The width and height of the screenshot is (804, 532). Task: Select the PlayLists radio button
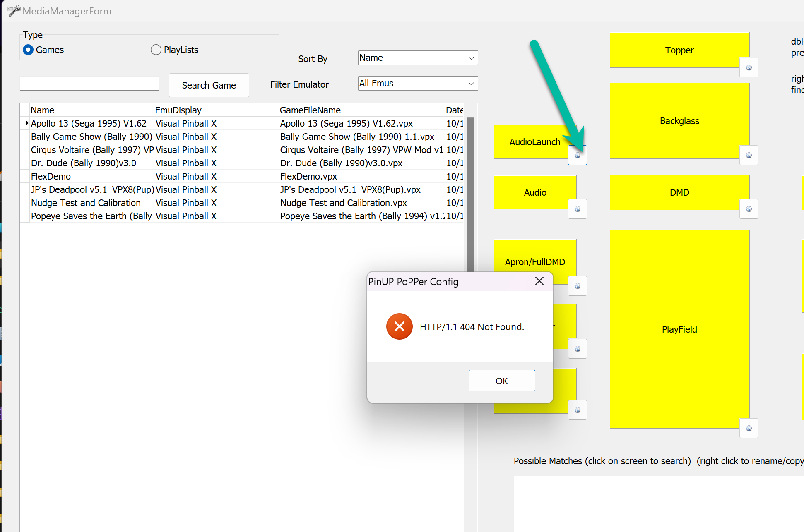(156, 50)
